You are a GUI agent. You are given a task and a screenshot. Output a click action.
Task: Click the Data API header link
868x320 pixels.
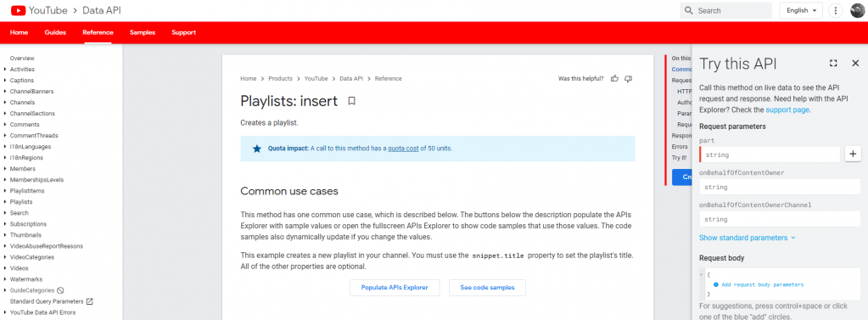pos(101,10)
